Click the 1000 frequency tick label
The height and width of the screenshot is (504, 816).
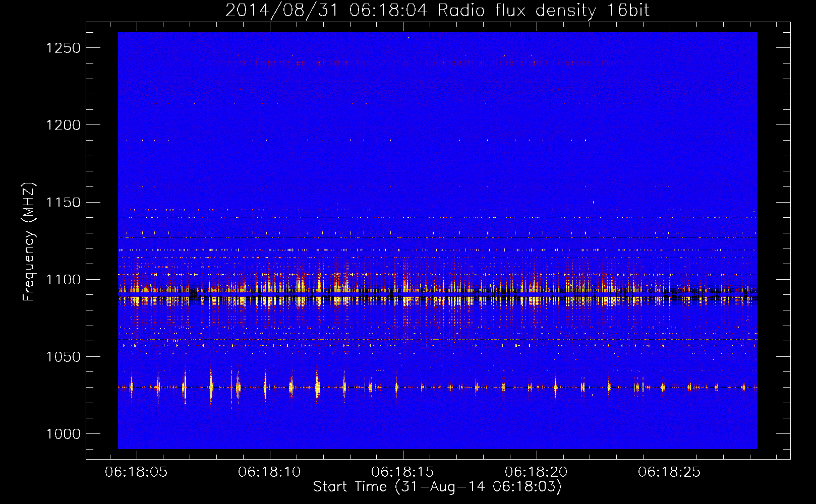63,434
